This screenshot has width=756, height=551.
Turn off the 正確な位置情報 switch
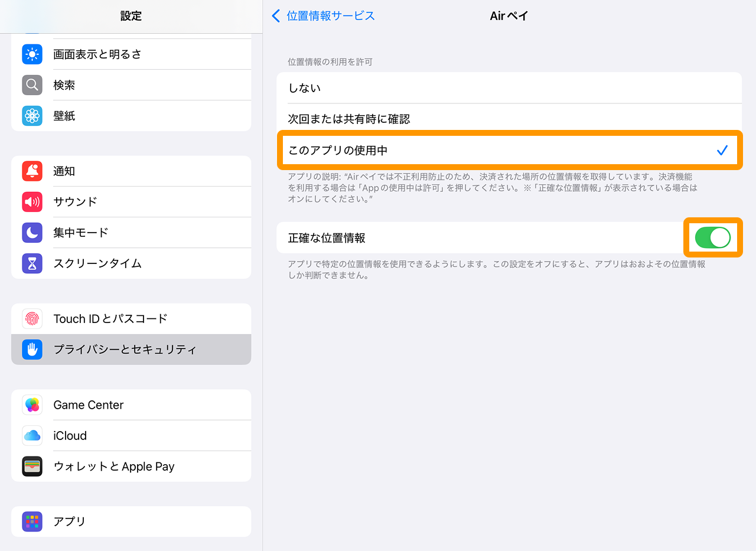(x=713, y=237)
